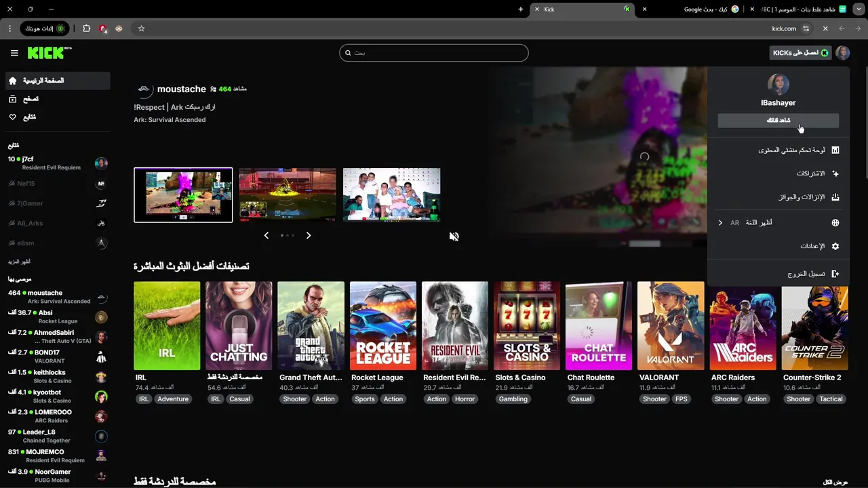868x488 pixels.
Task: Open moustache streamer name link
Action: pos(181,89)
